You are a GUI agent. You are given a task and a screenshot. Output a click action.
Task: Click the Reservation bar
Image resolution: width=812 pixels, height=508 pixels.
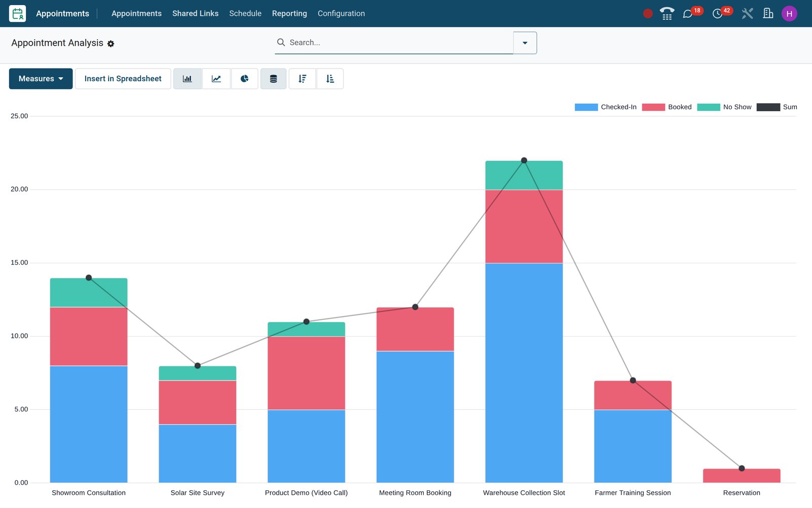(741, 475)
